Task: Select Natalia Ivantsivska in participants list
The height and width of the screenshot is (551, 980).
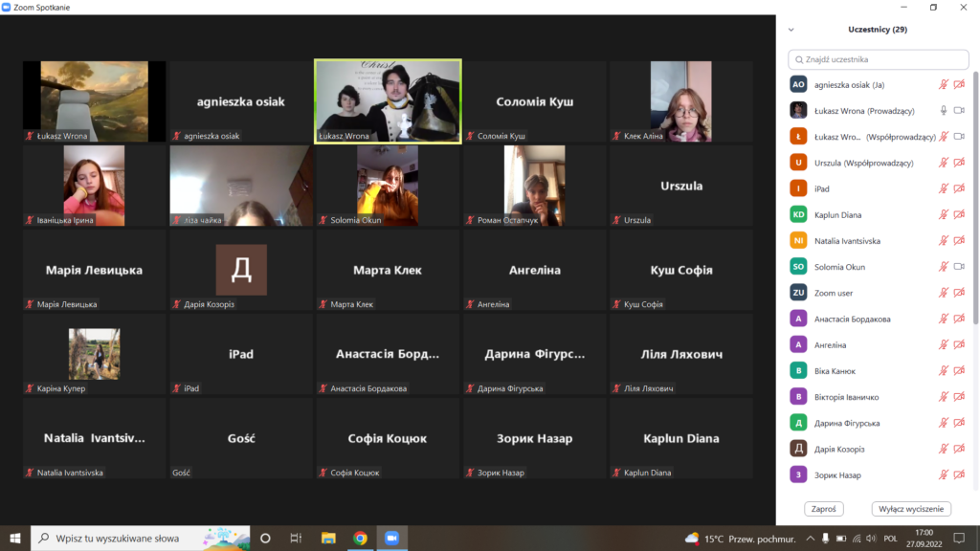Action: (847, 241)
